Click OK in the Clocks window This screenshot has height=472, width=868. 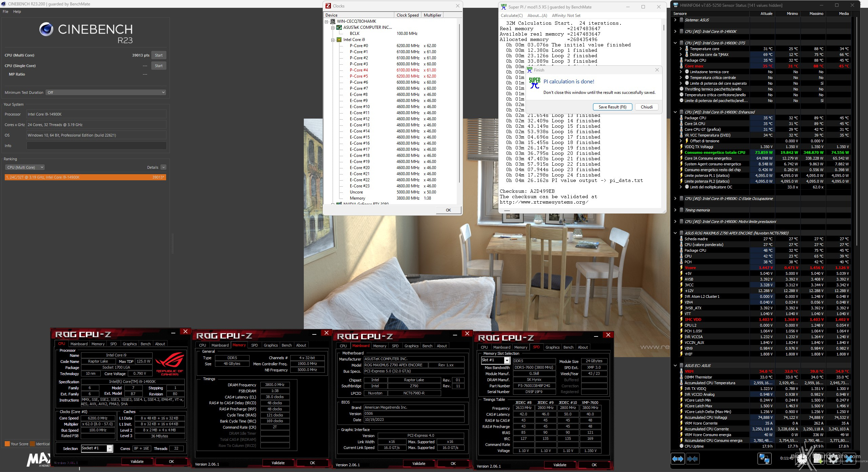click(448, 210)
